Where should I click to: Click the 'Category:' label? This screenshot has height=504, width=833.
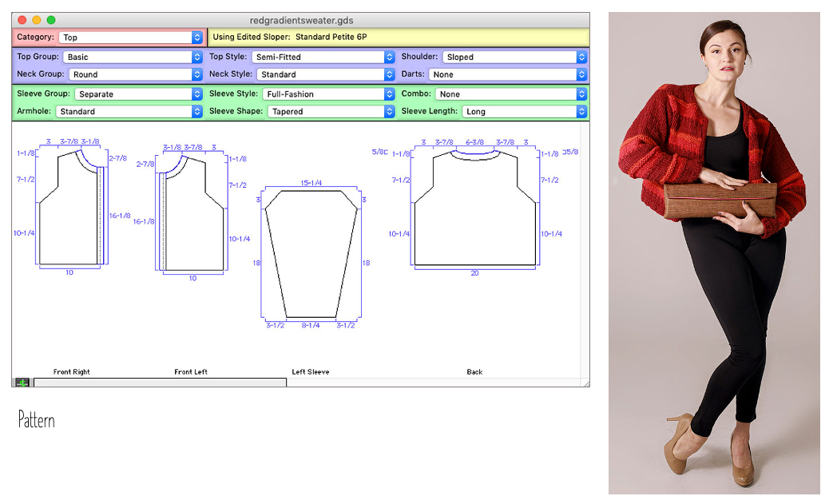click(x=35, y=37)
